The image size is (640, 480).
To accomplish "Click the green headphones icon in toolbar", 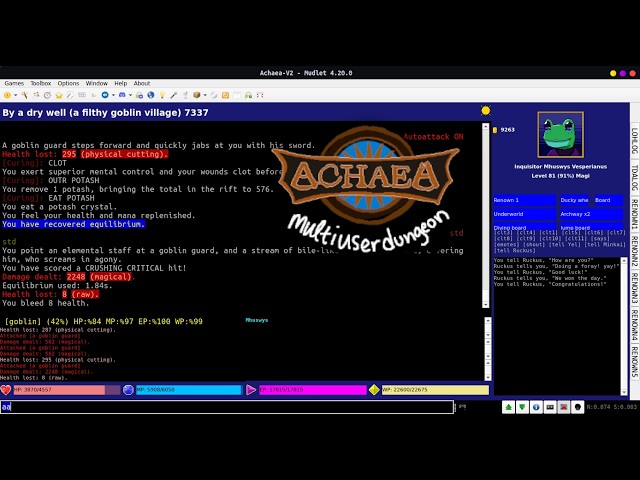I will [x=248, y=95].
